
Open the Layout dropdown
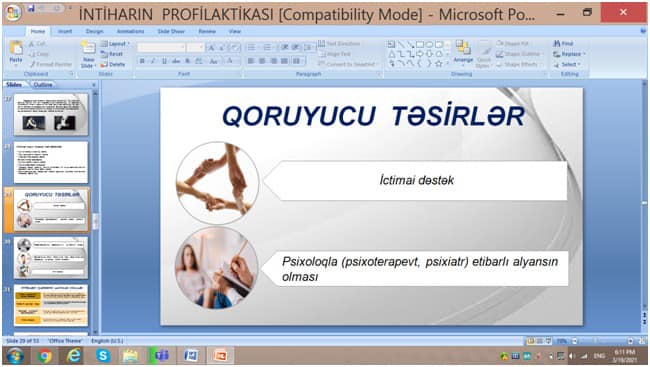116,44
